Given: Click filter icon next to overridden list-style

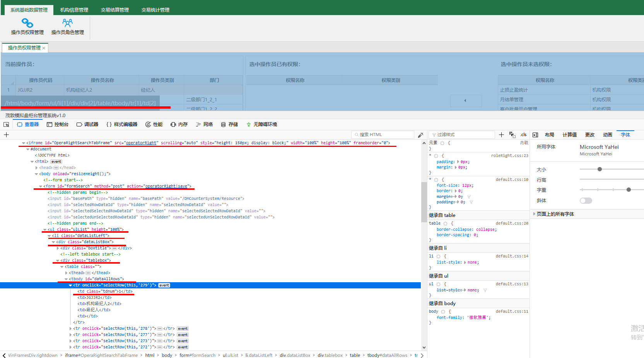Looking at the screenshot, I should pos(485,290).
